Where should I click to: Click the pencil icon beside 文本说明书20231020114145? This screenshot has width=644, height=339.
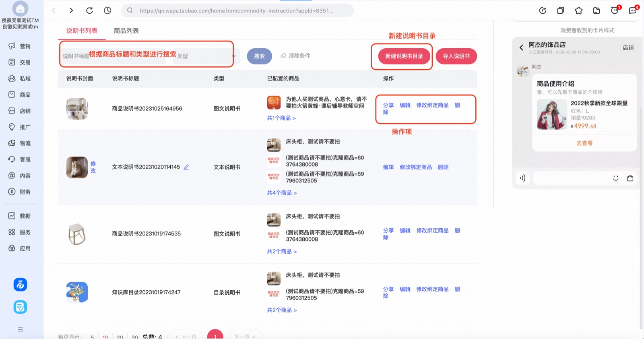point(186,167)
